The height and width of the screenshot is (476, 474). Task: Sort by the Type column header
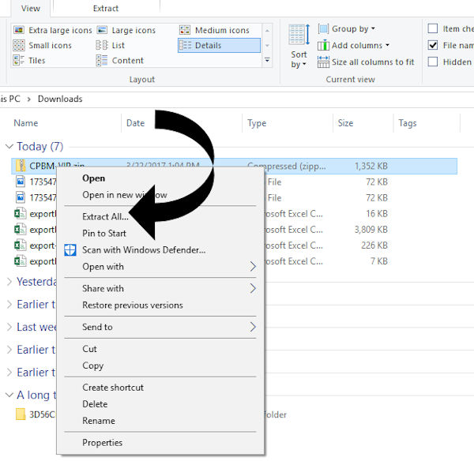[257, 123]
